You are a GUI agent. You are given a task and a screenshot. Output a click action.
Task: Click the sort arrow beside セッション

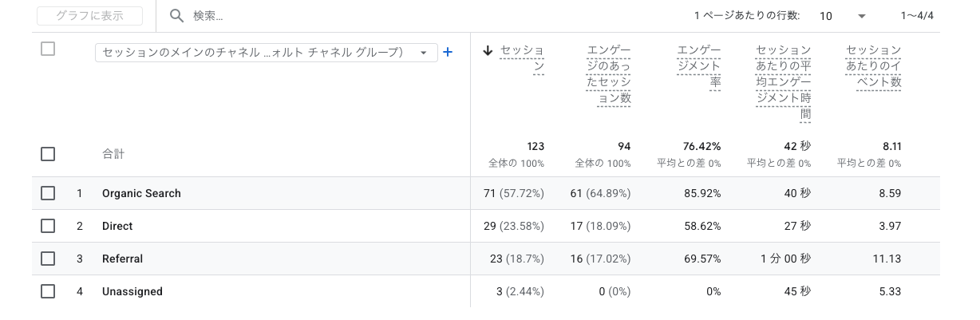tap(488, 51)
